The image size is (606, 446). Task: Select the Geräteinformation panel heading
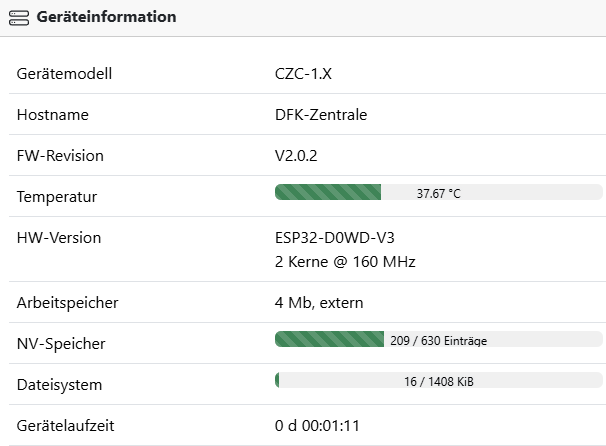[106, 17]
